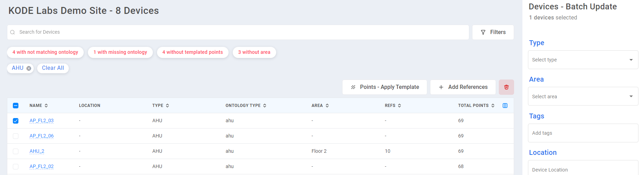Sort by Total Points column arrows

(x=493, y=106)
